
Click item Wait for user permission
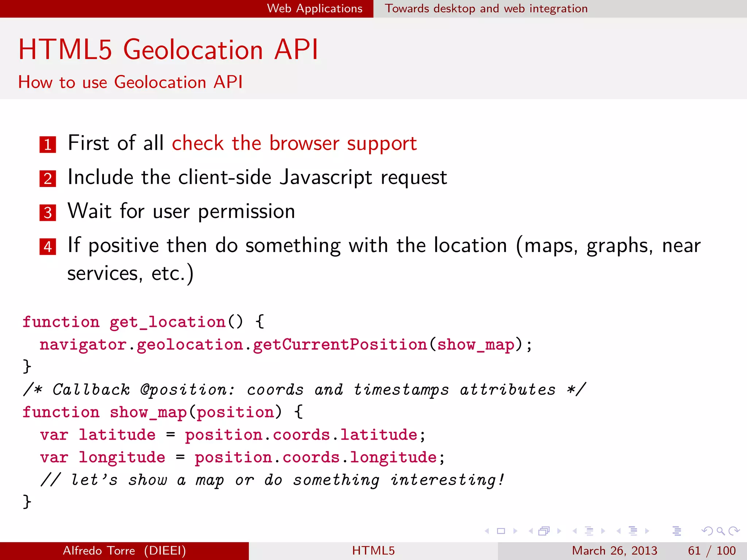181,211
